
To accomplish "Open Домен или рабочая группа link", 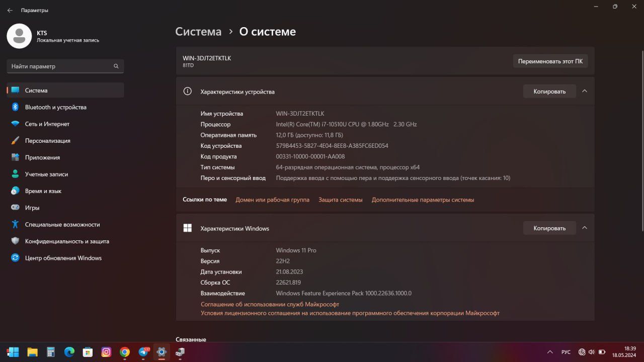I will [x=272, y=200].
